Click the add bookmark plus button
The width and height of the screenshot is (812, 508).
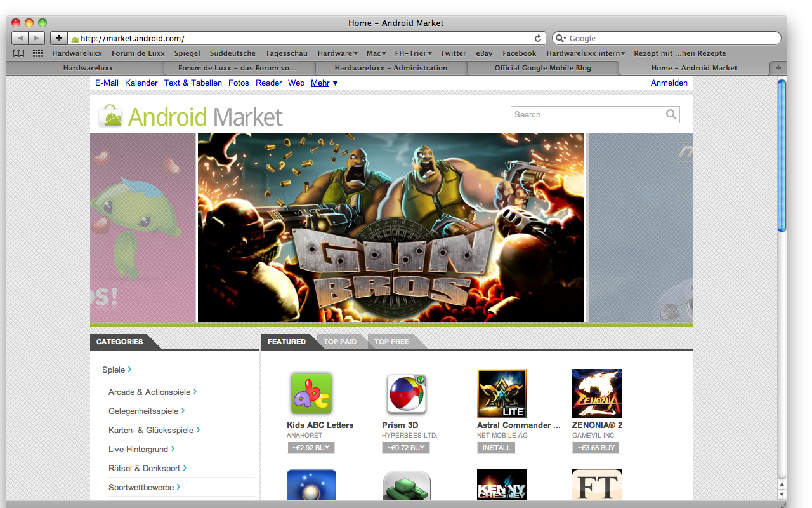pos(58,38)
